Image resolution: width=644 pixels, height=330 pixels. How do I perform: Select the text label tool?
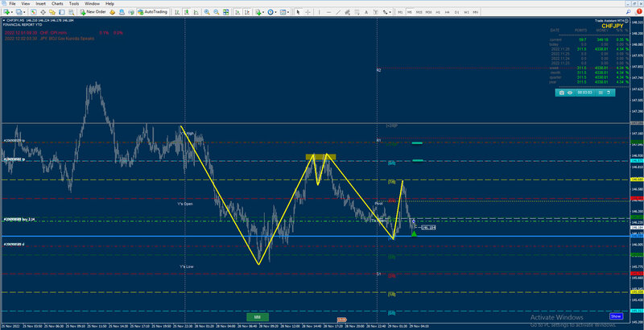pyautogui.click(x=375, y=12)
